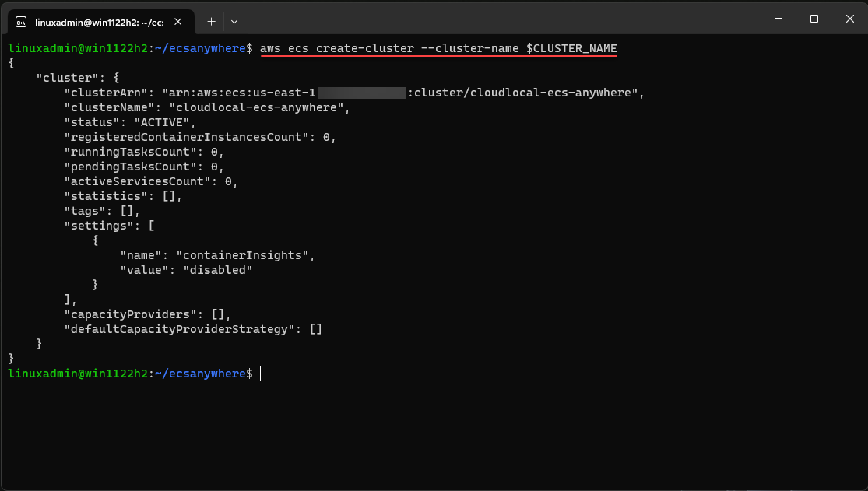868x491 pixels.
Task: Select the linuxadmin@win1122h2 tab title
Action: (98, 22)
